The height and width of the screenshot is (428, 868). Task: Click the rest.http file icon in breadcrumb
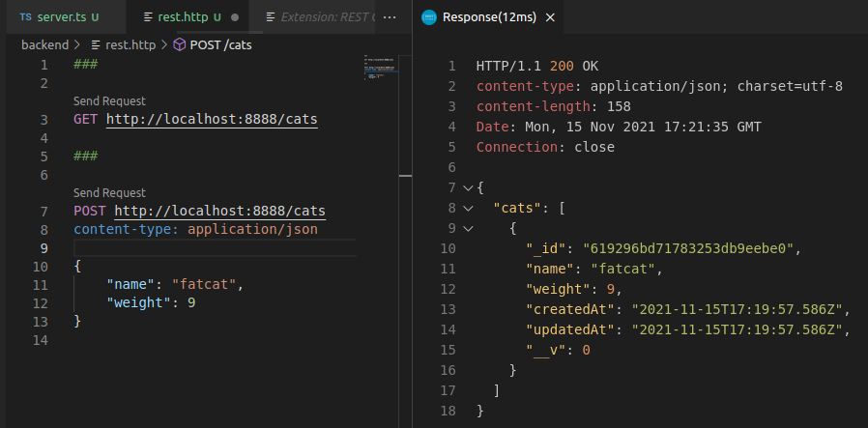pyautogui.click(x=96, y=44)
